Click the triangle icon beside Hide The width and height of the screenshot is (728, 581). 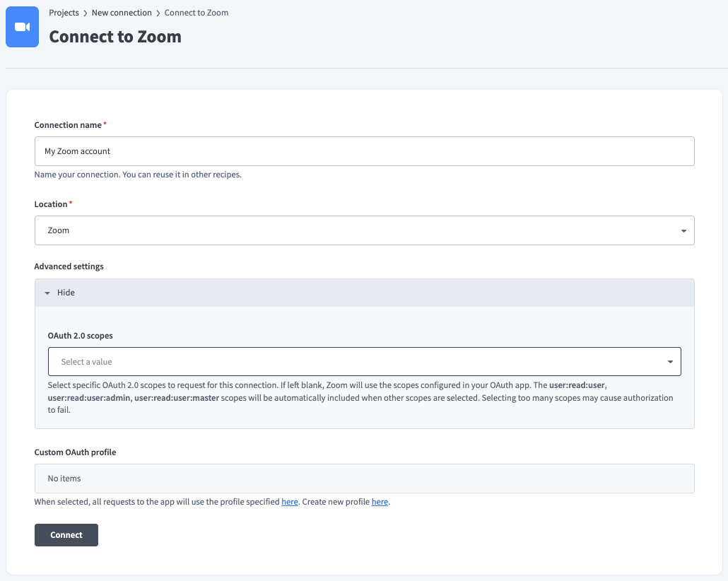tap(47, 293)
